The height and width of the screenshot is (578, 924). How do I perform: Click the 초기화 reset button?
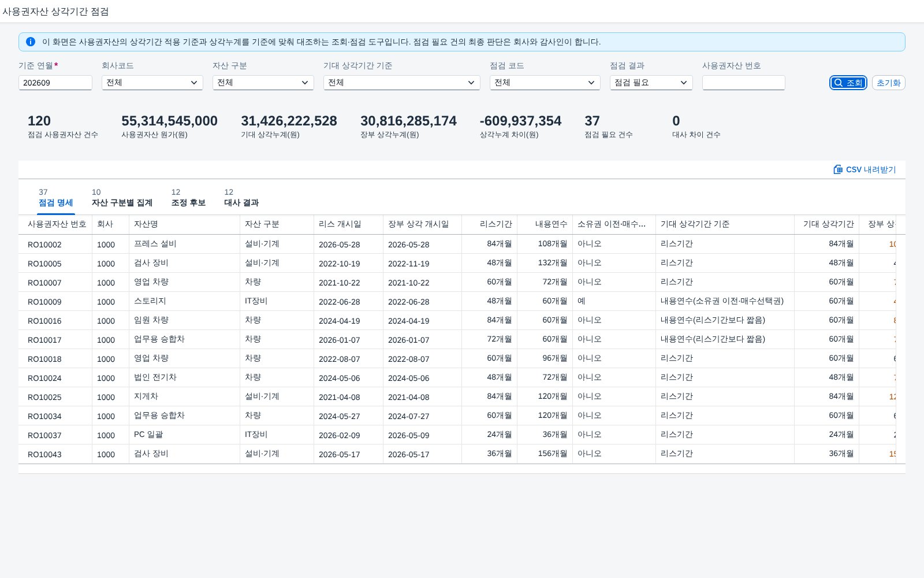click(888, 83)
